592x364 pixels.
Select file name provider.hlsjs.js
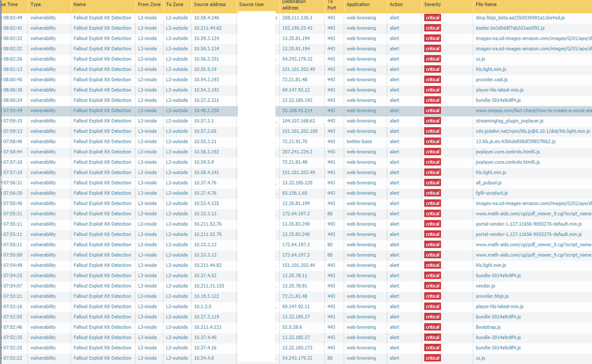(x=492, y=296)
